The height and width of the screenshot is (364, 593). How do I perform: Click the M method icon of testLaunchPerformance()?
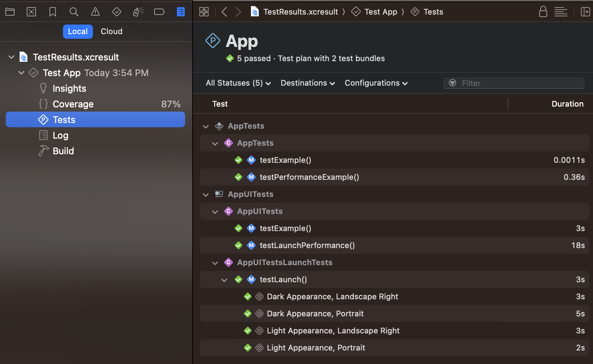point(251,245)
